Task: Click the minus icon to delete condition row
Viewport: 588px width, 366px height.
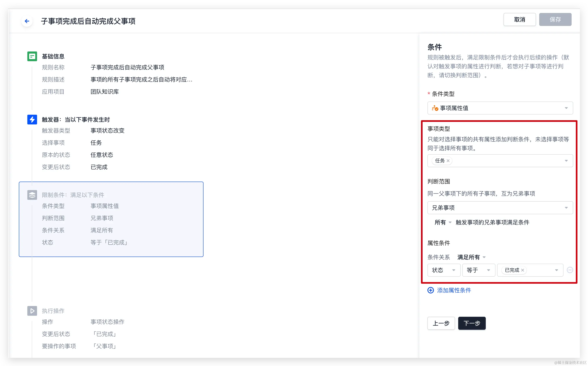Action: (570, 270)
